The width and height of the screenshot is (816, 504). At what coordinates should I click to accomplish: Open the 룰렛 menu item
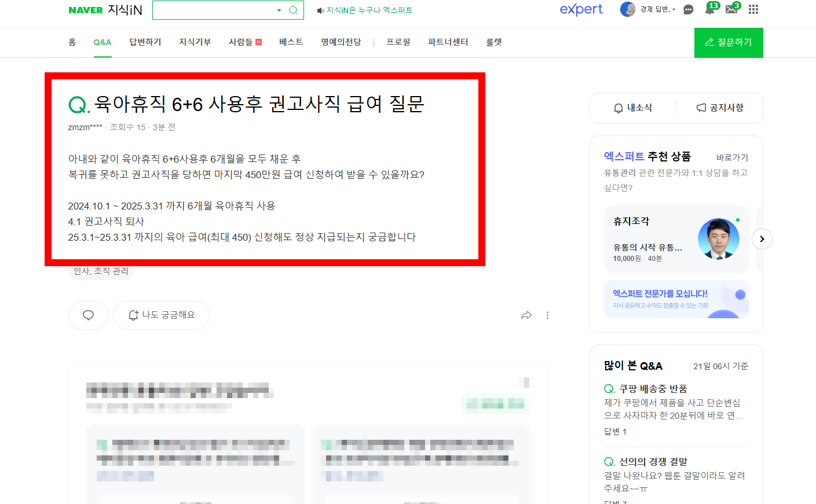tap(494, 42)
